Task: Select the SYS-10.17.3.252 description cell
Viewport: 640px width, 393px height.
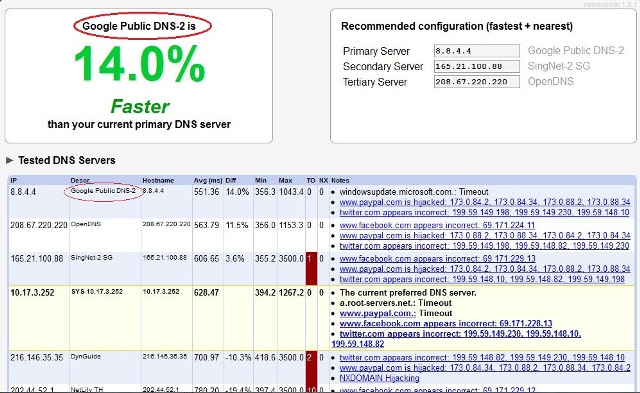Action: pos(97,291)
